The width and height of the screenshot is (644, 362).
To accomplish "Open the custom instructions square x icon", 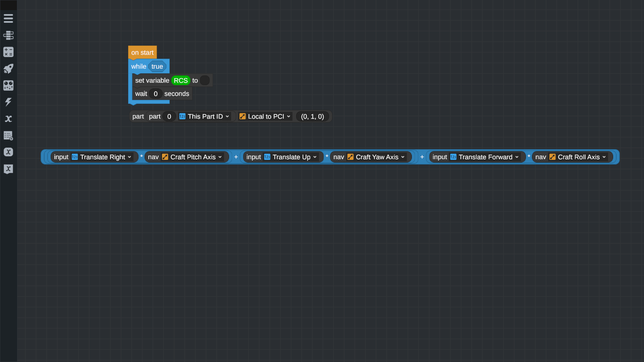I will (8, 169).
